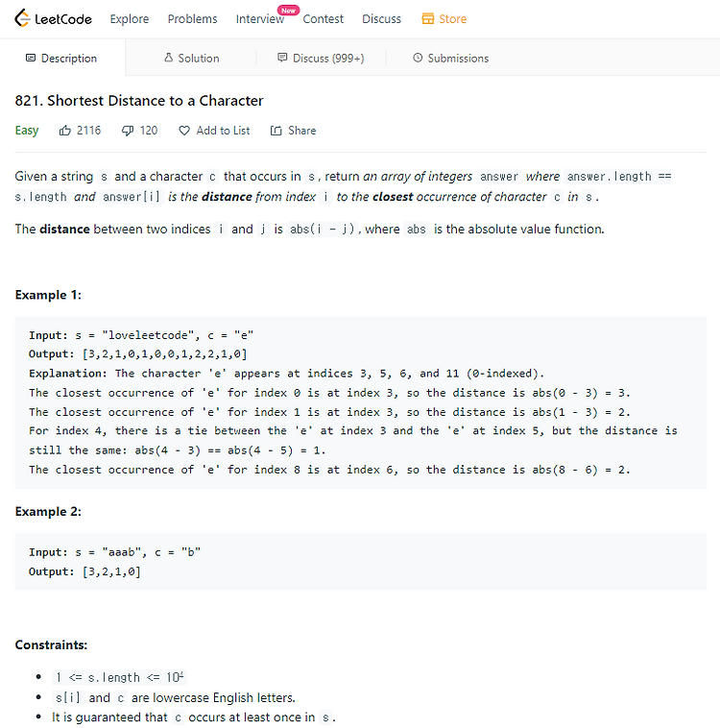Open the Submissions tab
Viewport: 720px width, 728px height.
click(451, 58)
